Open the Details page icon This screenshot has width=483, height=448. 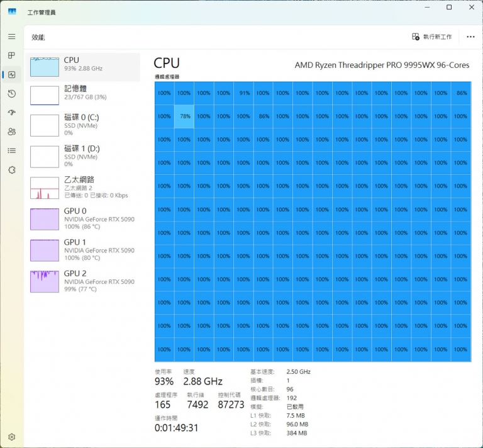[x=11, y=151]
